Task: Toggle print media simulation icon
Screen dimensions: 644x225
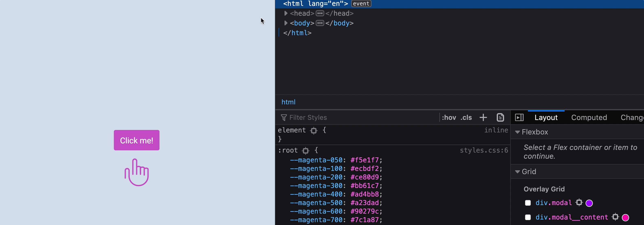Action: (500, 117)
